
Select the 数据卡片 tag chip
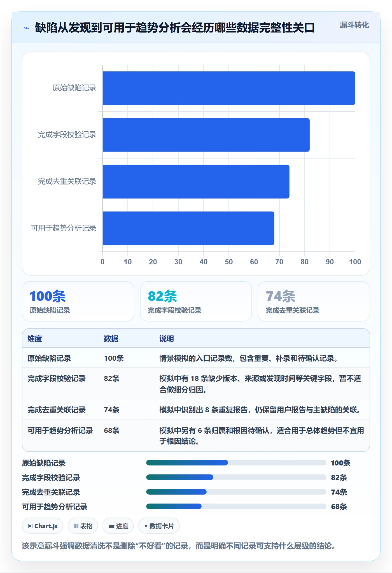(159, 526)
